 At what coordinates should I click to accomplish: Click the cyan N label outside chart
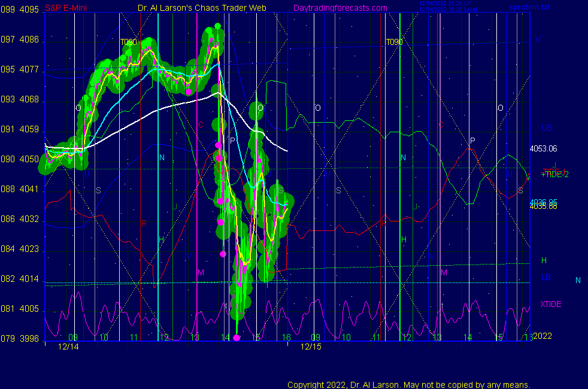click(x=578, y=280)
